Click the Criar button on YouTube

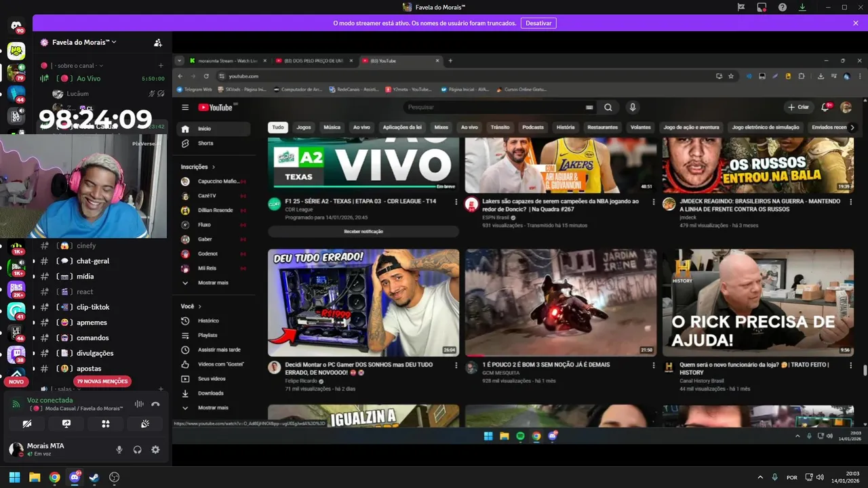point(799,107)
